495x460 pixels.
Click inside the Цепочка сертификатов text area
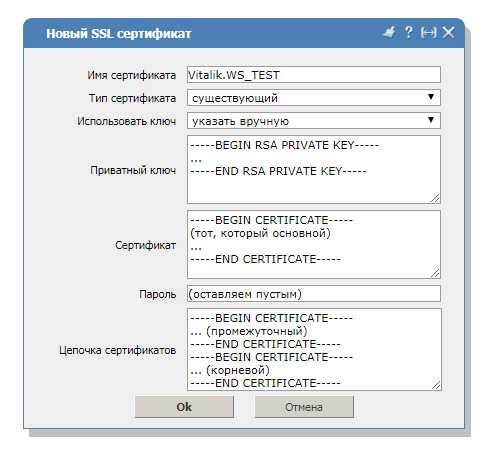coord(314,349)
